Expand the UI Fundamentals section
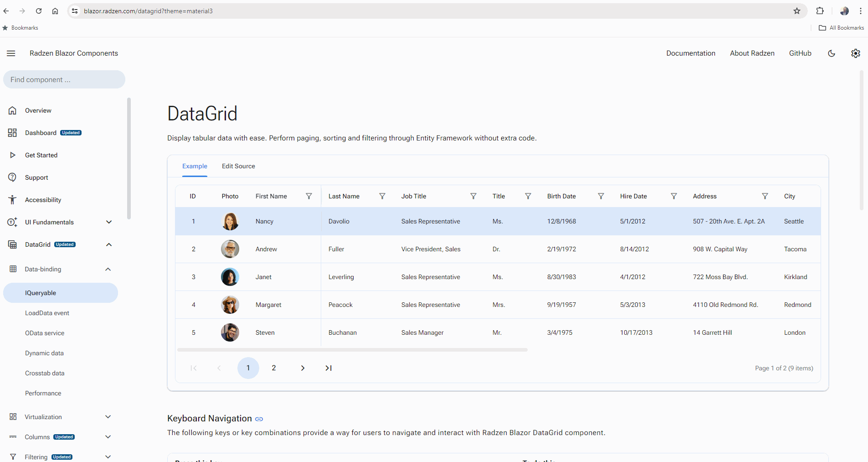 pyautogui.click(x=109, y=222)
